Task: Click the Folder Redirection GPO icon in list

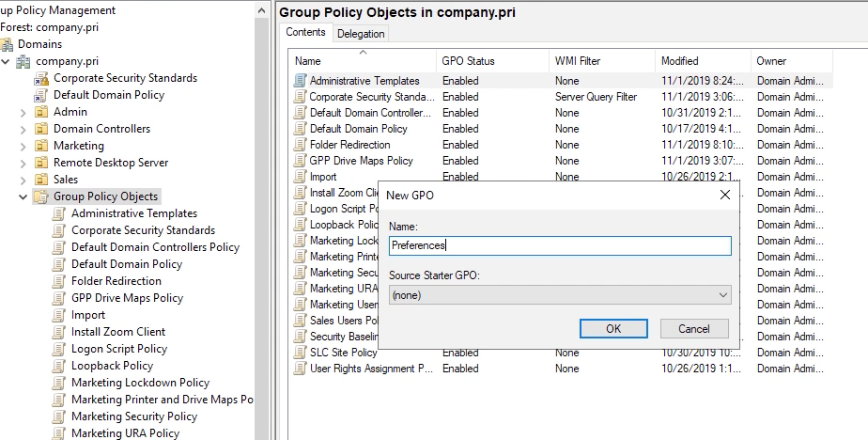Action: click(300, 145)
